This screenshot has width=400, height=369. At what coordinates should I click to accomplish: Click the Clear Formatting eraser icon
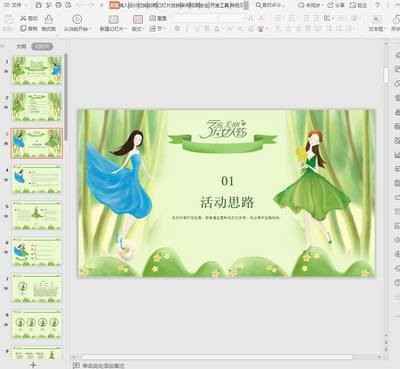(x=251, y=29)
